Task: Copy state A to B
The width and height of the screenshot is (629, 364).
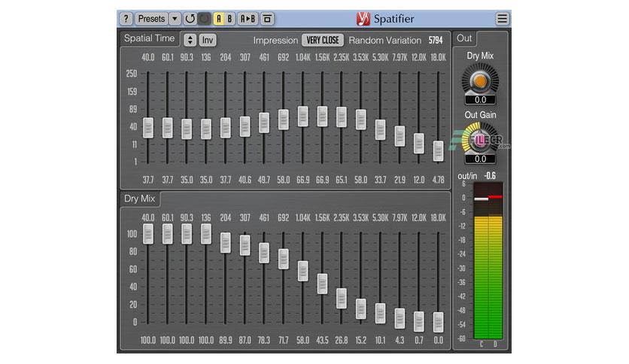Action: pyautogui.click(x=248, y=19)
